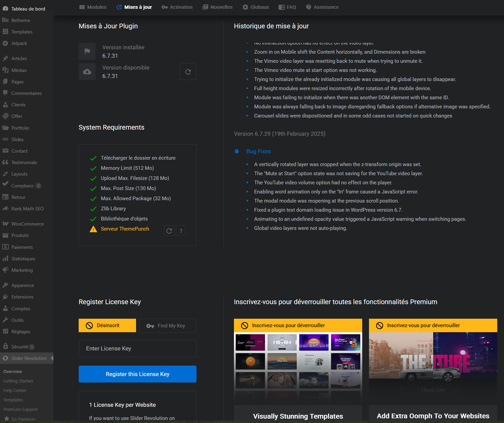Switch to the Activation tab

click(x=177, y=7)
